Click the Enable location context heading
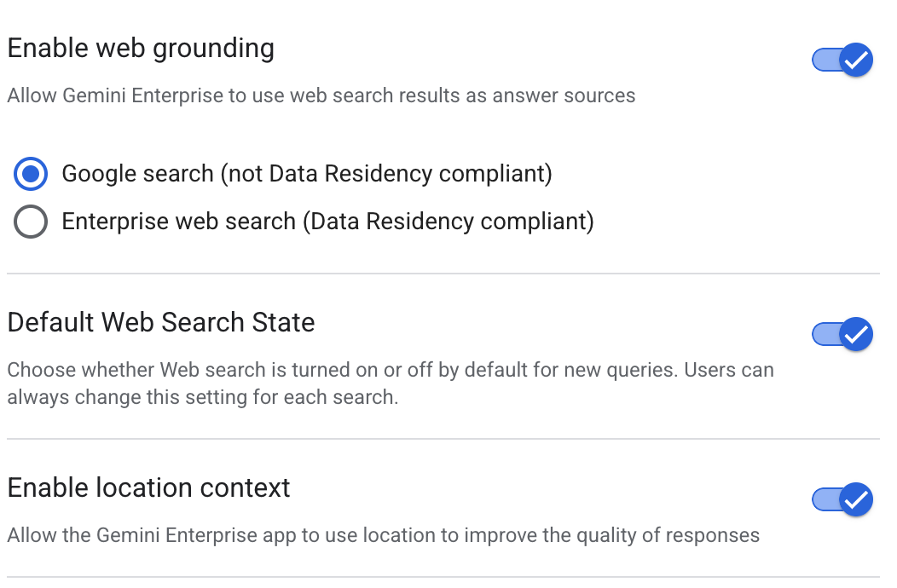 click(x=150, y=487)
